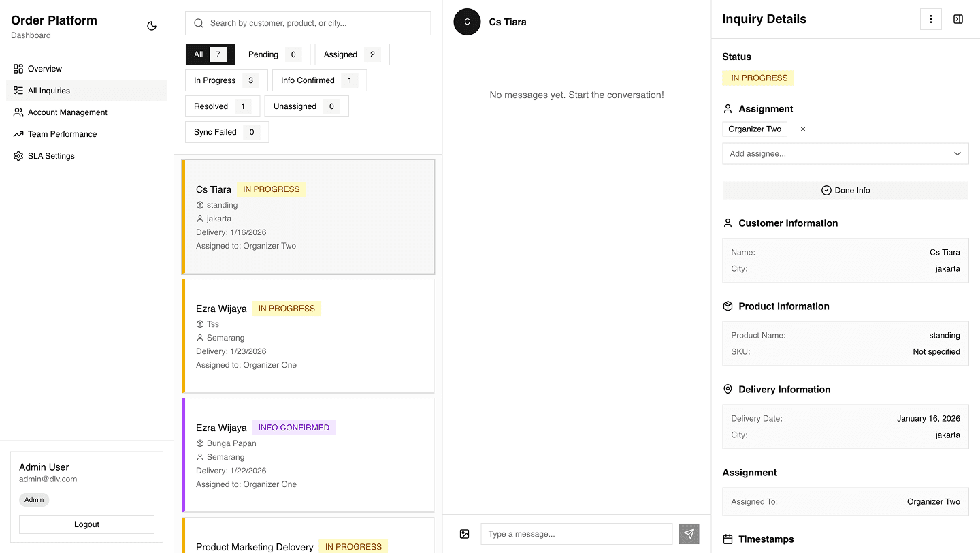This screenshot has height=553, width=980.
Task: Open SLA Settings from the sidebar
Action: [50, 155]
